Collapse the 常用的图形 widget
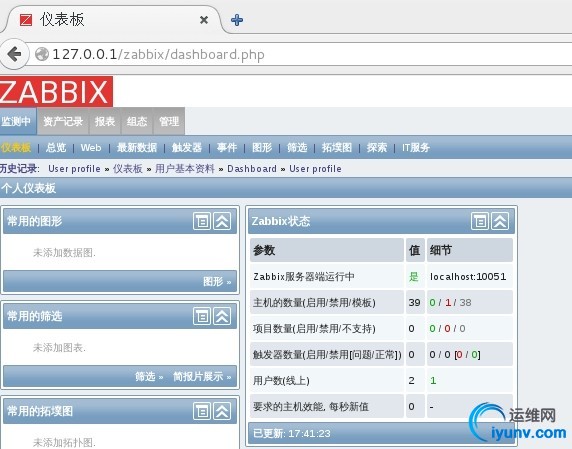Screen dimensions: 572x449 coord(222,221)
